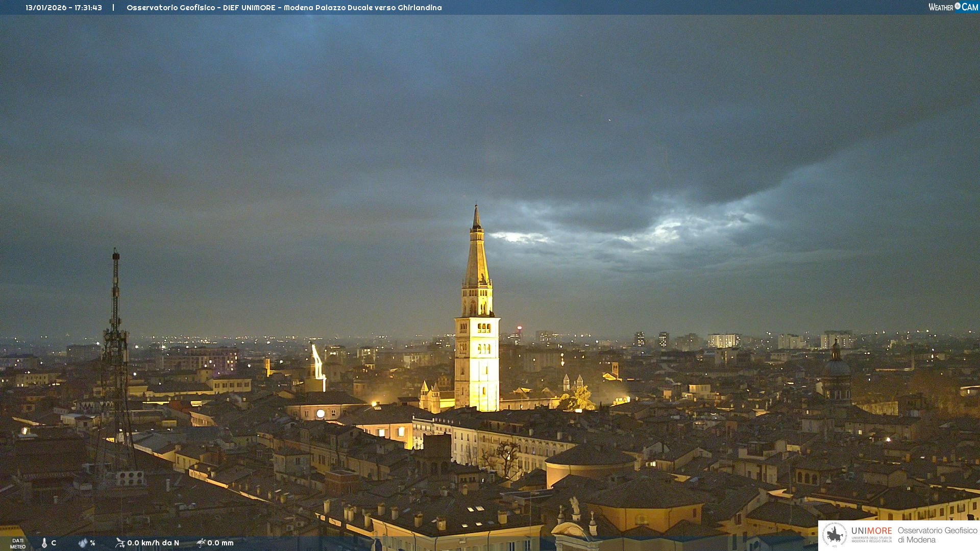Click the thermometer temperature icon
The height and width of the screenshot is (551, 980).
(x=44, y=543)
